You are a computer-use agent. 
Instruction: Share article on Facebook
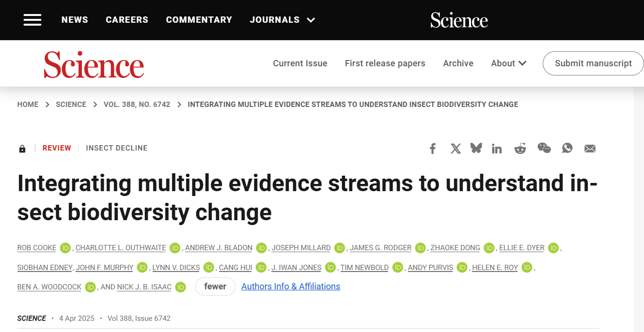point(433,149)
